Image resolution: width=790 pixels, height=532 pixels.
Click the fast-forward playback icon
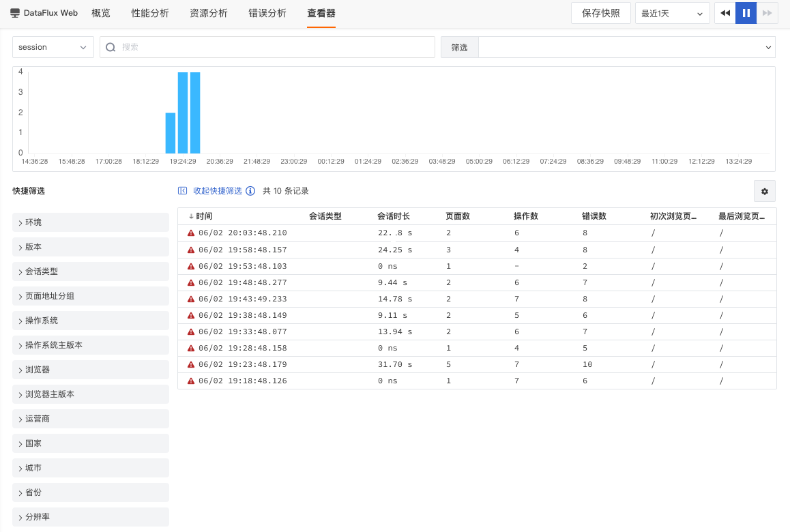click(x=767, y=13)
